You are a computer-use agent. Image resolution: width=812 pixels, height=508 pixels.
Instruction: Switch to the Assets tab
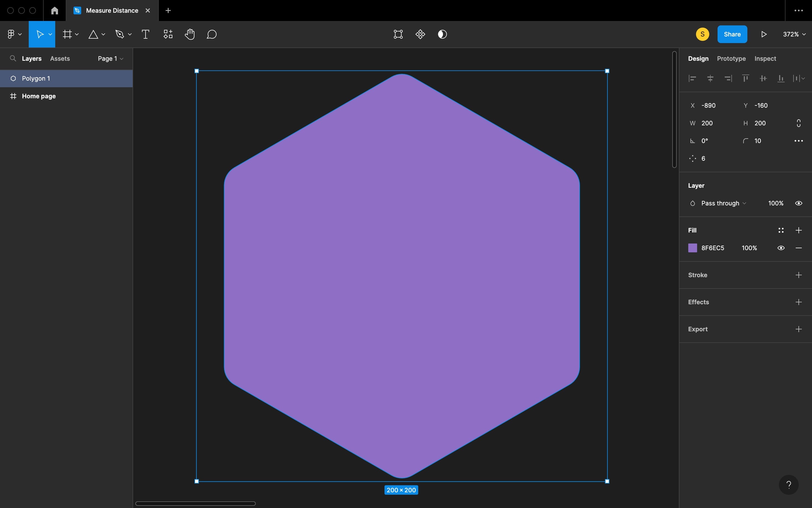point(60,59)
